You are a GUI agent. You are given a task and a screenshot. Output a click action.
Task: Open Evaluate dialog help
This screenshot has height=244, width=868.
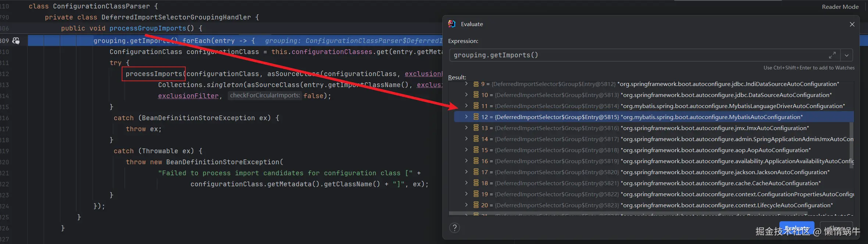point(455,228)
